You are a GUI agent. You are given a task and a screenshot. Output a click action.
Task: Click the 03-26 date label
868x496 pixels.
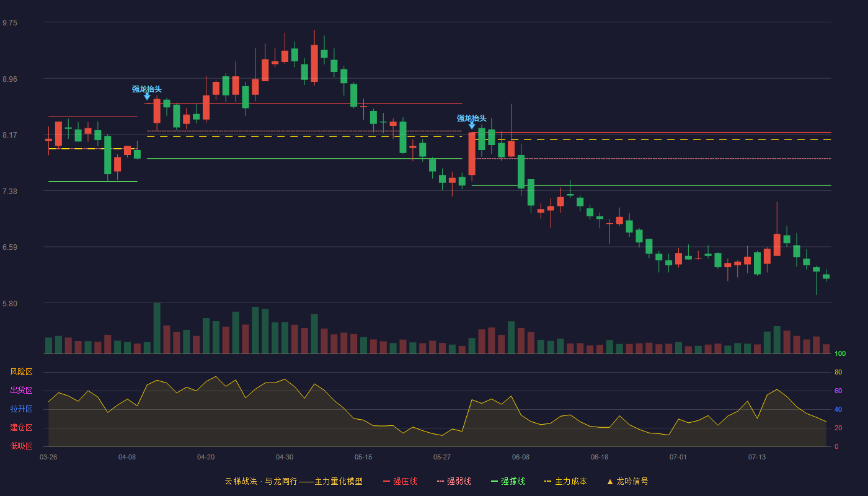[x=48, y=457]
